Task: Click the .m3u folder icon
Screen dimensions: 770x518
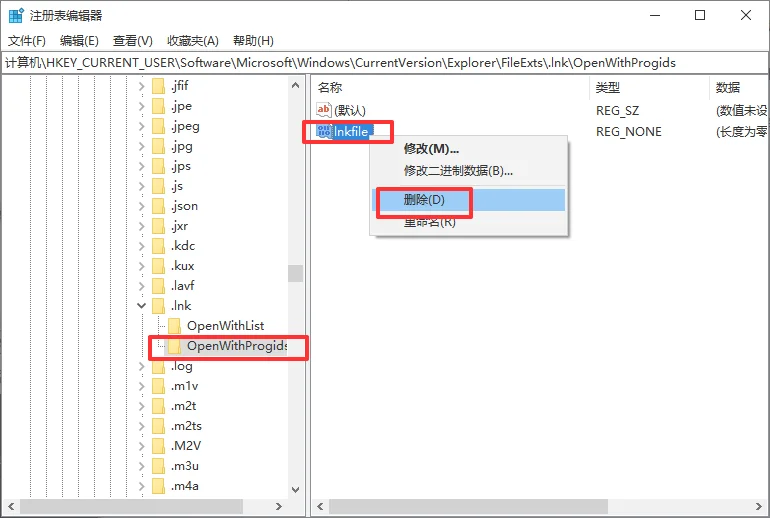Action: coord(158,466)
